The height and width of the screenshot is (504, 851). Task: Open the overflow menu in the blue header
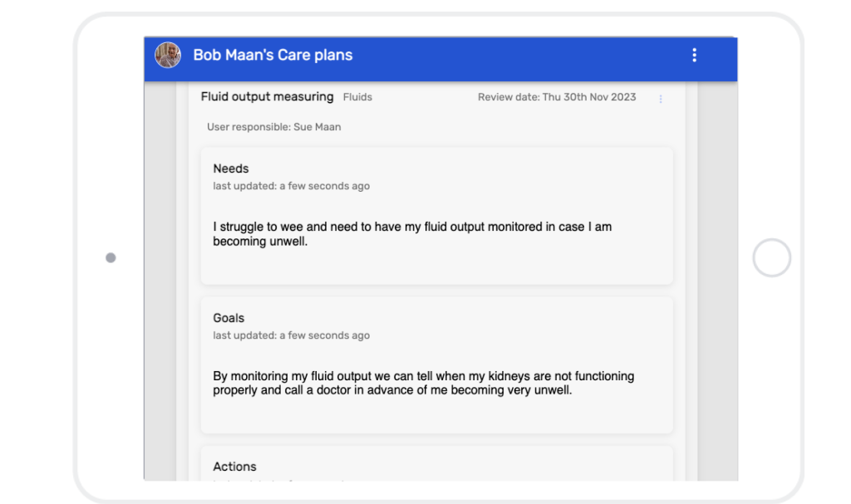tap(695, 55)
